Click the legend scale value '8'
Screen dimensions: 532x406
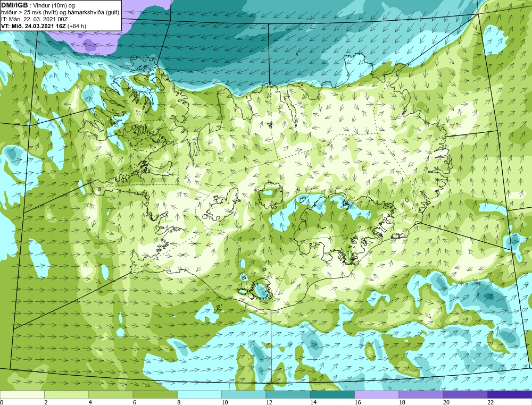point(179,402)
